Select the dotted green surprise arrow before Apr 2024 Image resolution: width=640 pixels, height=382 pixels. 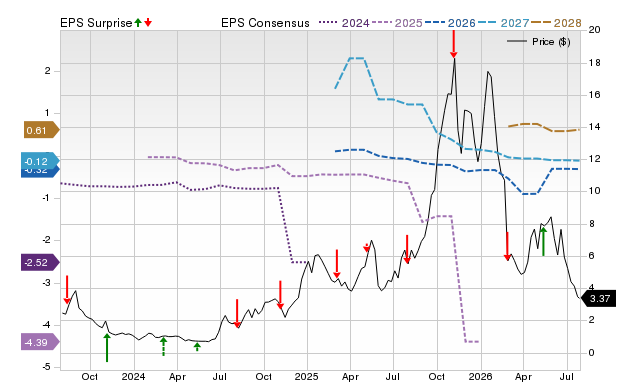[x=163, y=346]
